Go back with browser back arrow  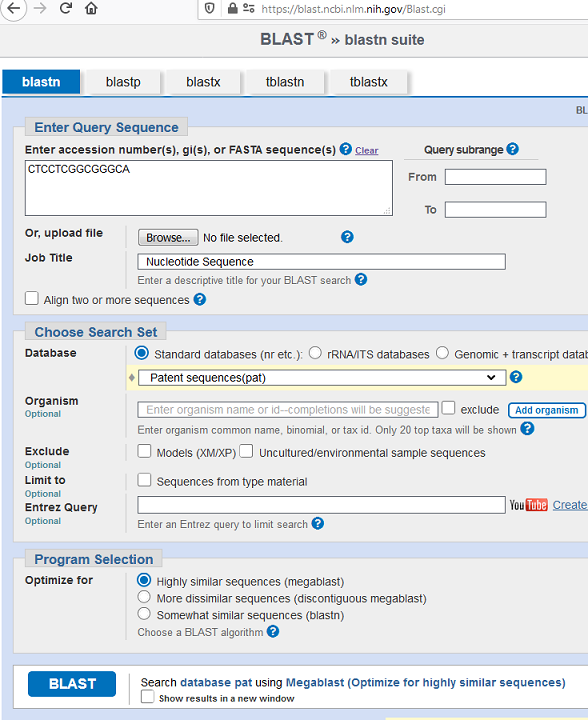point(13,8)
